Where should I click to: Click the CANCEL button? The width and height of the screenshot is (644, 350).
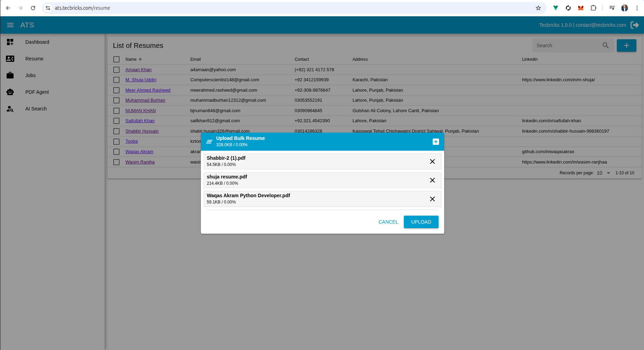[x=388, y=222]
